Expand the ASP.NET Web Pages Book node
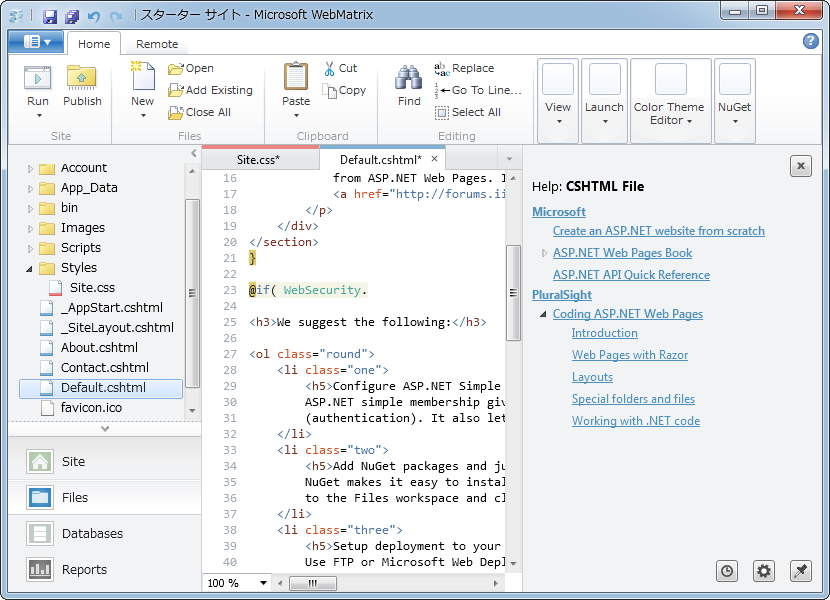The image size is (830, 600). pyautogui.click(x=544, y=253)
